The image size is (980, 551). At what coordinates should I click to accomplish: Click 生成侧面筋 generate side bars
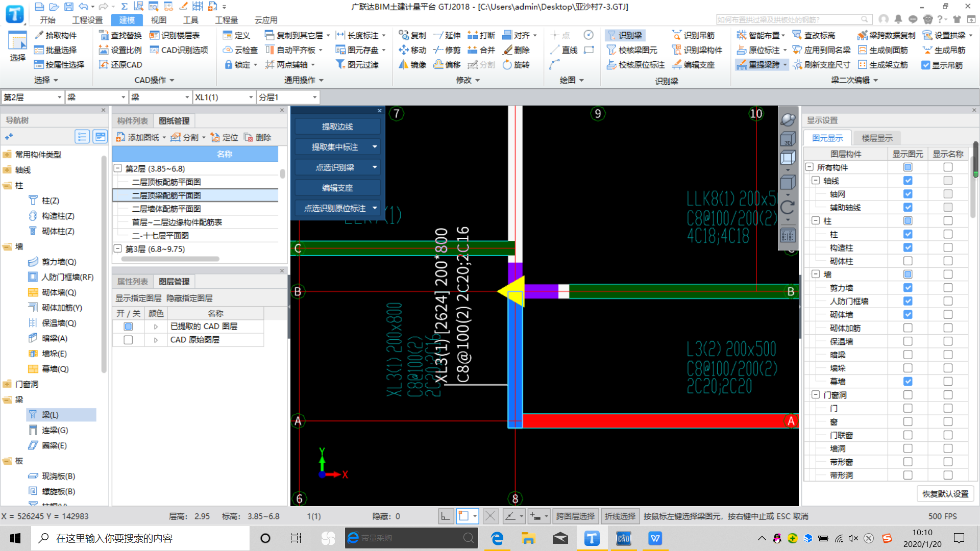click(883, 50)
